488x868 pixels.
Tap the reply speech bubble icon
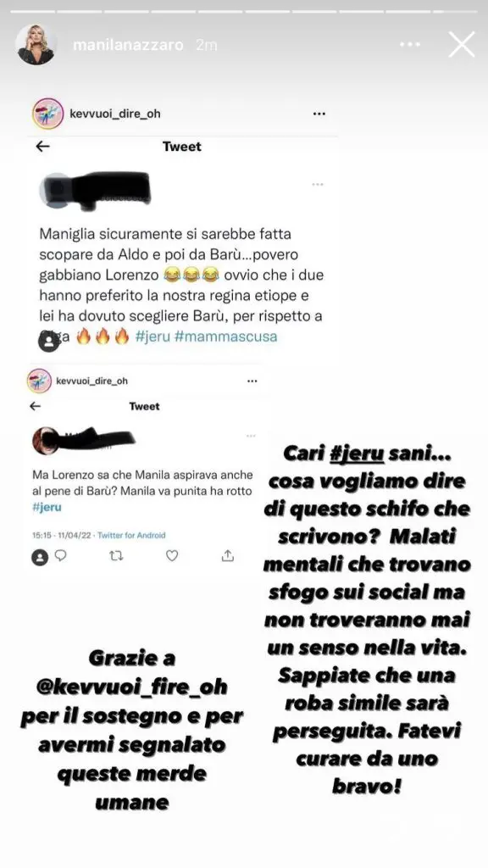61,555
